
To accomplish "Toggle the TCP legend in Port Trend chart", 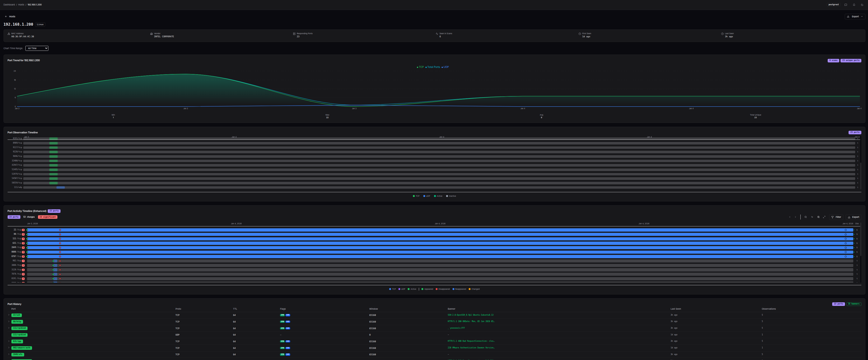I will 420,67.
